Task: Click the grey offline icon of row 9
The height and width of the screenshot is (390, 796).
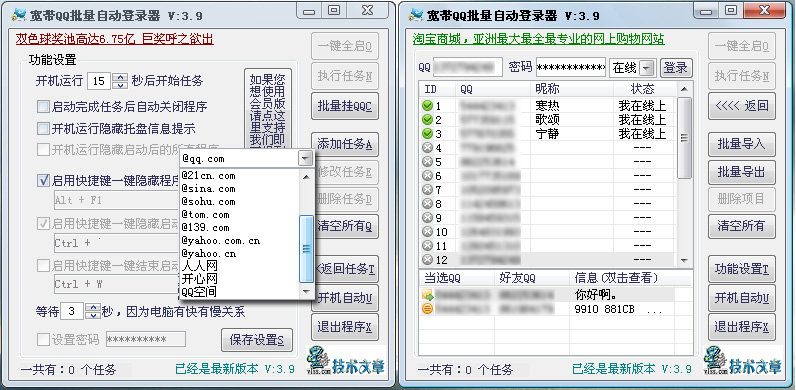Action: (427, 218)
